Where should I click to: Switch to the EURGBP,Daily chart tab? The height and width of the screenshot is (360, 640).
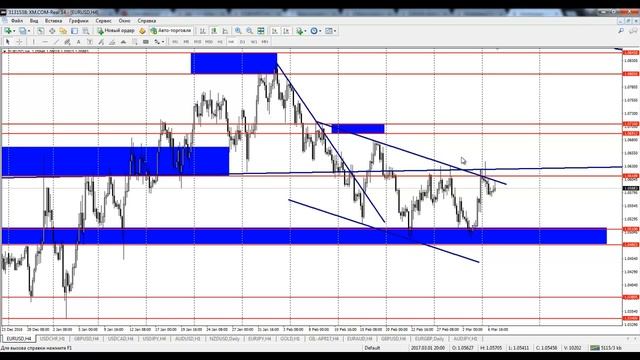(429, 339)
